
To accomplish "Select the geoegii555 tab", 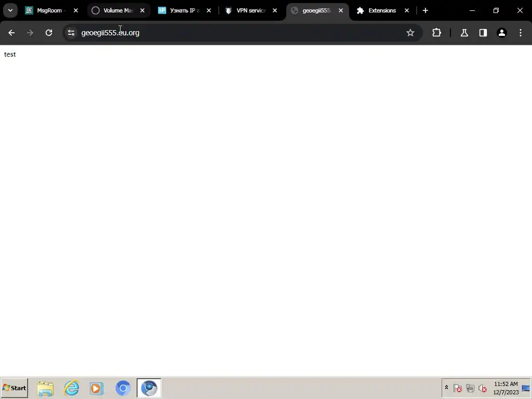I will coord(317,10).
